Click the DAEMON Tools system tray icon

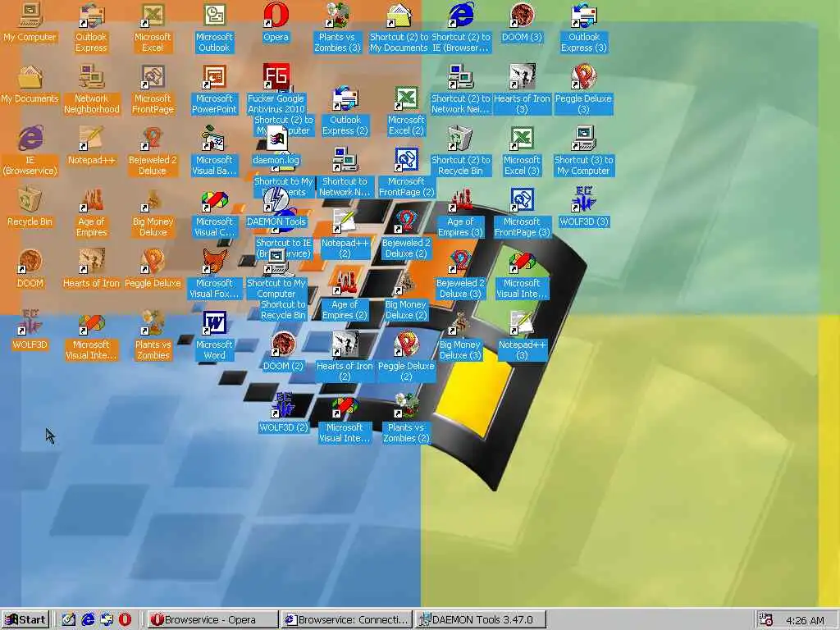[x=767, y=620]
